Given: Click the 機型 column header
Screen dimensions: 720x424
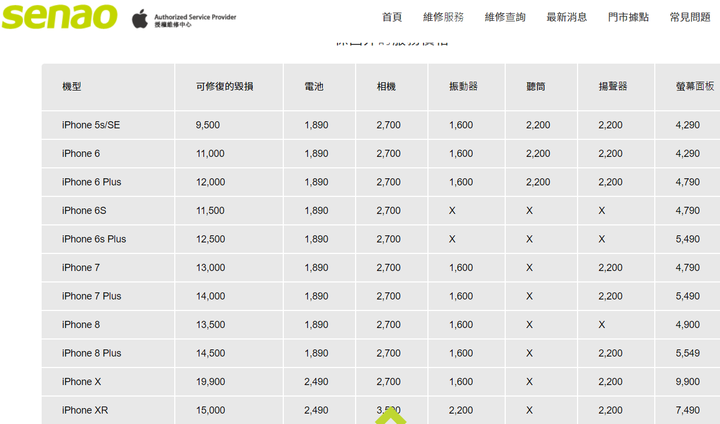Looking at the screenshot, I should [72, 86].
